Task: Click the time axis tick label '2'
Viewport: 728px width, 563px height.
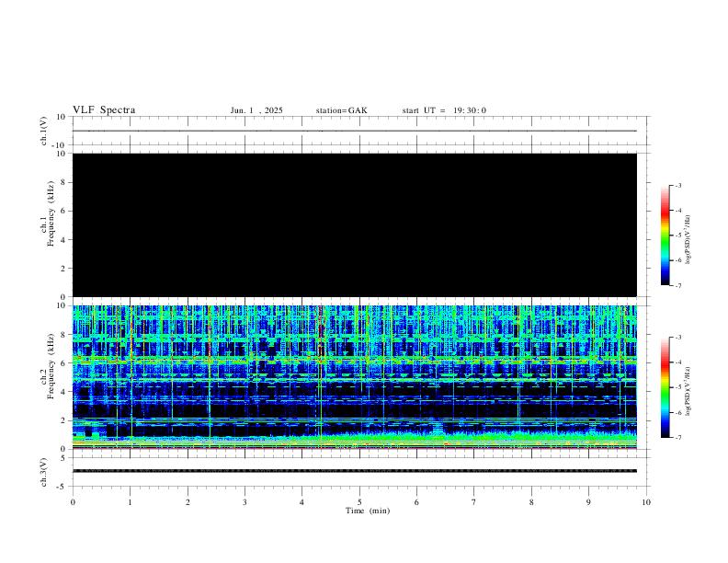Action: pyautogui.click(x=188, y=502)
